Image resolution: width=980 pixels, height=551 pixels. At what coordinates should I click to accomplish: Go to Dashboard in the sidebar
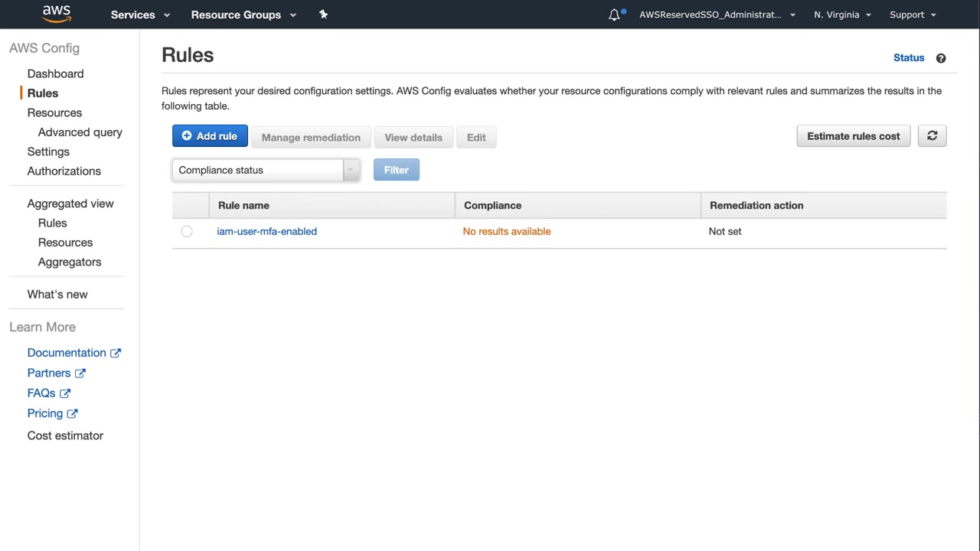tap(55, 73)
